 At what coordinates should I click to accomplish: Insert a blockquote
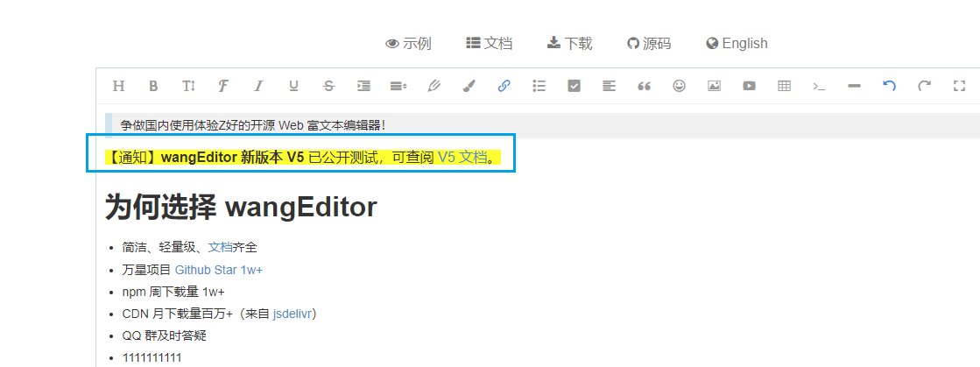tap(644, 87)
